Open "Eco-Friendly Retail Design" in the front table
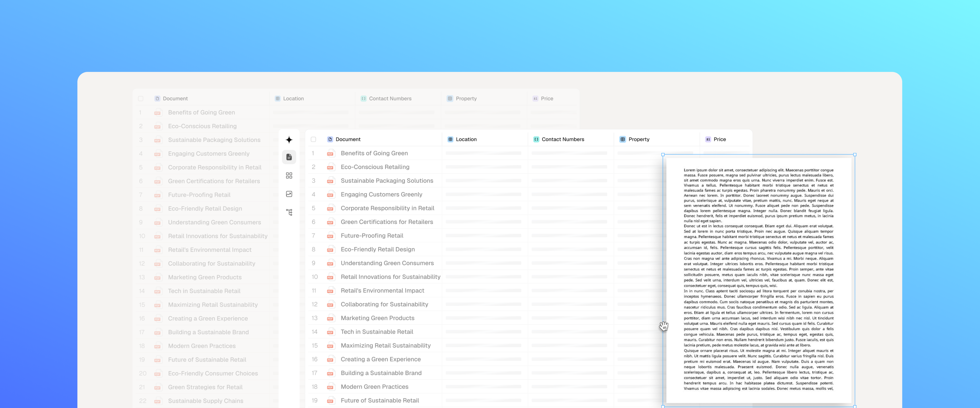 (x=378, y=249)
